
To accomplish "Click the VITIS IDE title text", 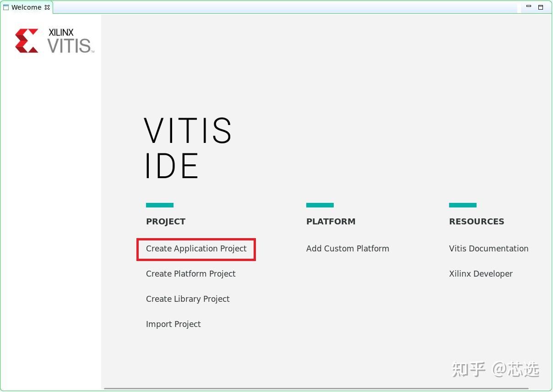I will pyautogui.click(x=188, y=148).
